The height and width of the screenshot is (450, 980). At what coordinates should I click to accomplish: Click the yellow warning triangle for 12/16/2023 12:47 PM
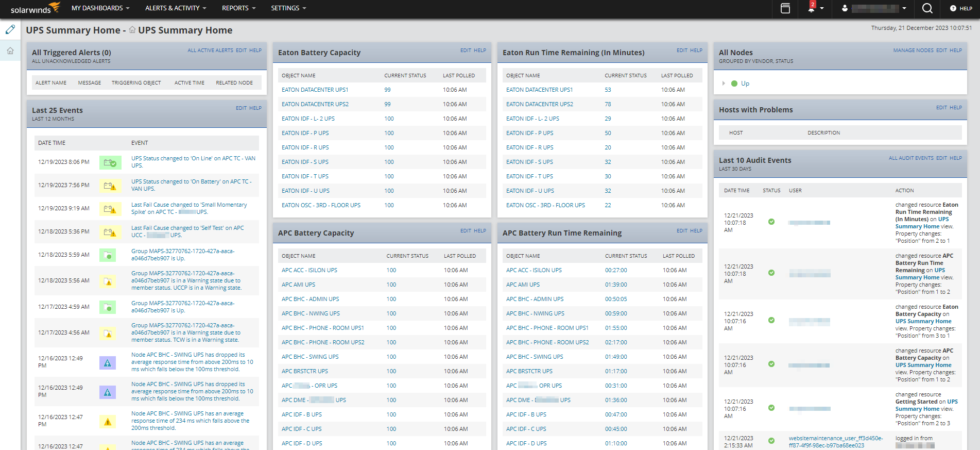108,422
